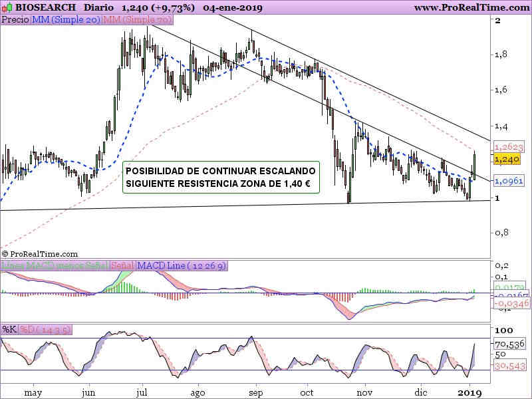Select the BIOSEARCH ticker name

(45, 7)
